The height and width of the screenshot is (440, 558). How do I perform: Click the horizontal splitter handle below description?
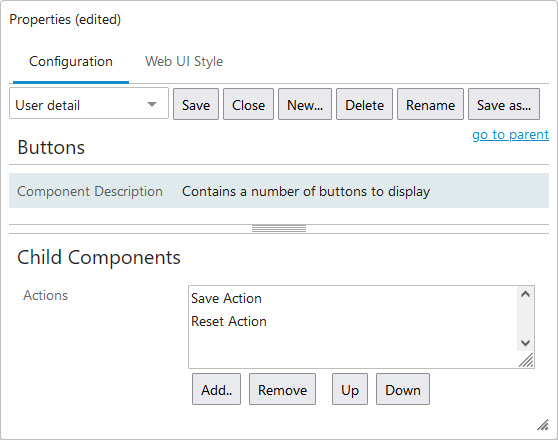tap(279, 229)
